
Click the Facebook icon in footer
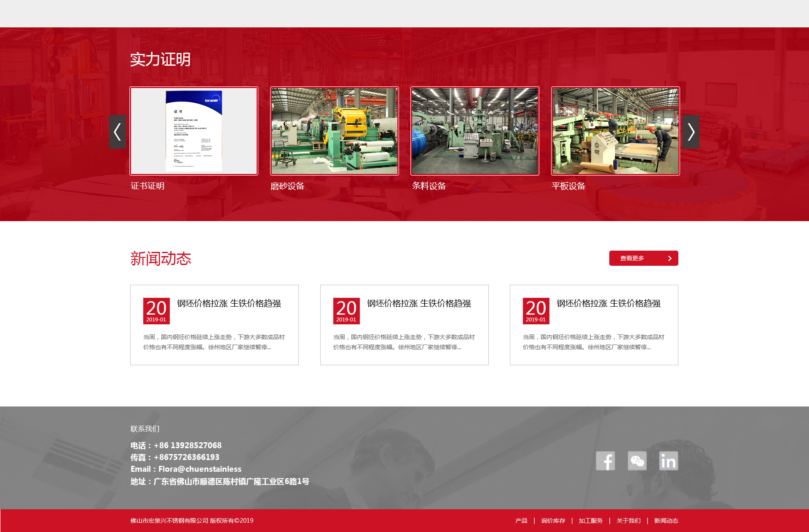point(605,461)
